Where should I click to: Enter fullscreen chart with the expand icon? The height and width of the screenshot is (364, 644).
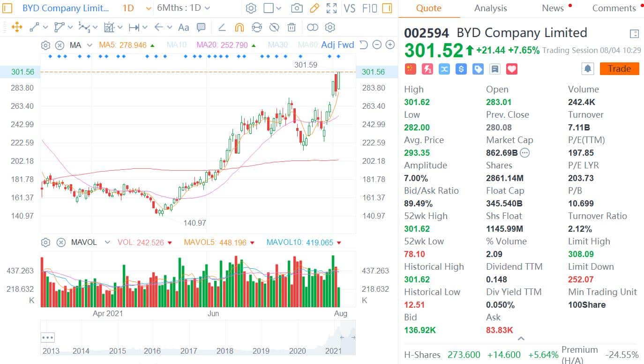point(331,8)
